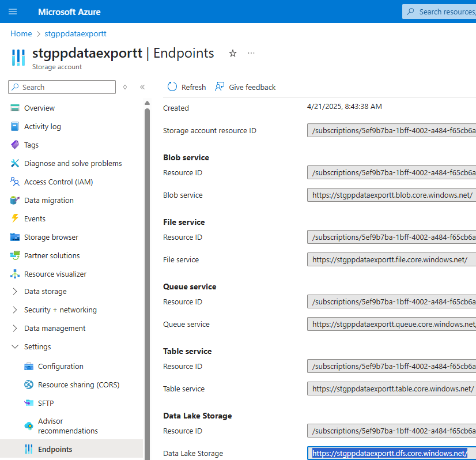The width and height of the screenshot is (476, 460).
Task: Open the hamburger portal menu
Action: [13, 12]
